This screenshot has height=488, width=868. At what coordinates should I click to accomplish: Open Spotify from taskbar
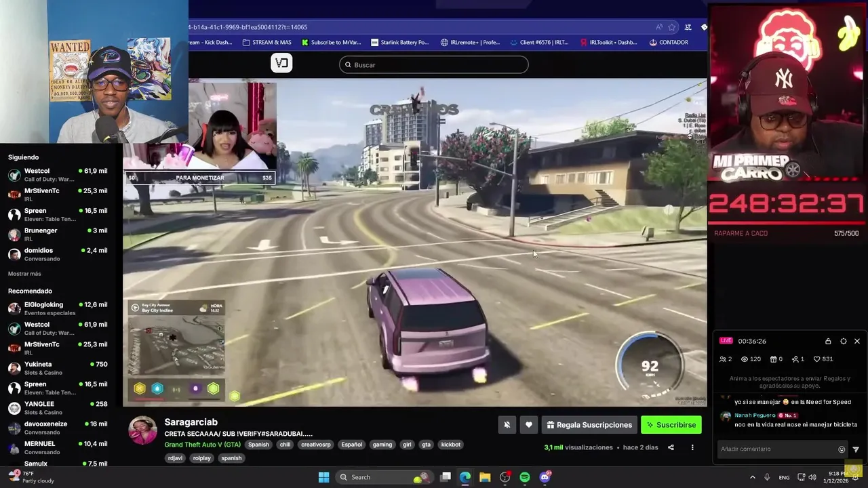(525, 477)
